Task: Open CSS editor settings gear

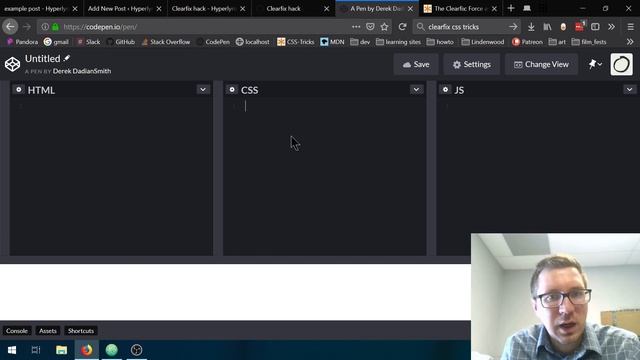Action: pos(232,89)
